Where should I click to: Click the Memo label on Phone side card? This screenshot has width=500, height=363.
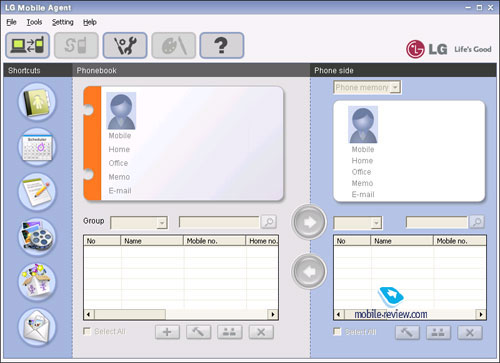(362, 183)
